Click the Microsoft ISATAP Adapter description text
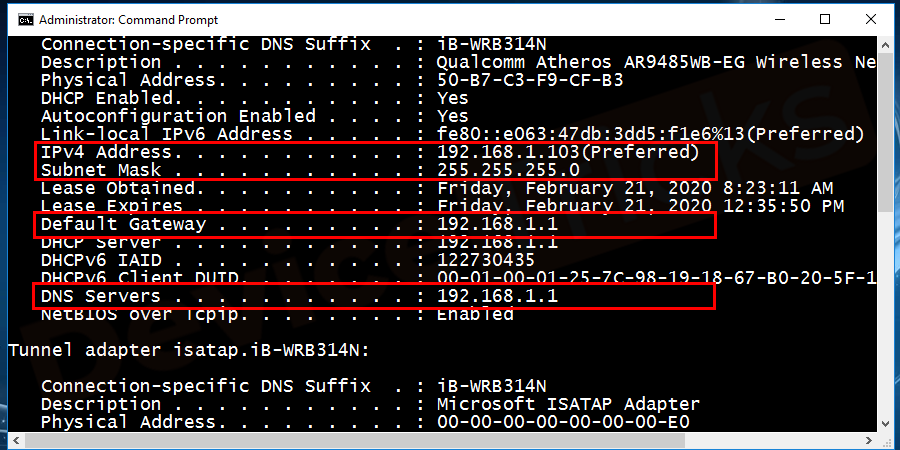900x450 pixels. point(568,404)
